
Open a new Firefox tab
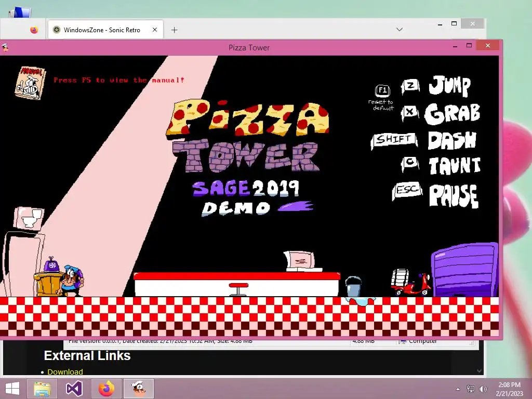point(175,30)
